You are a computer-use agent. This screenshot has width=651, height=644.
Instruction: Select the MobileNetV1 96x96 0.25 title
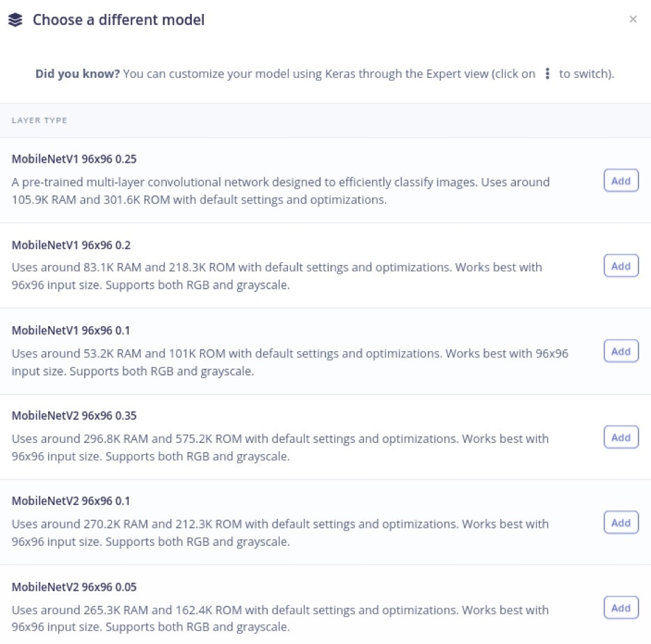[74, 159]
